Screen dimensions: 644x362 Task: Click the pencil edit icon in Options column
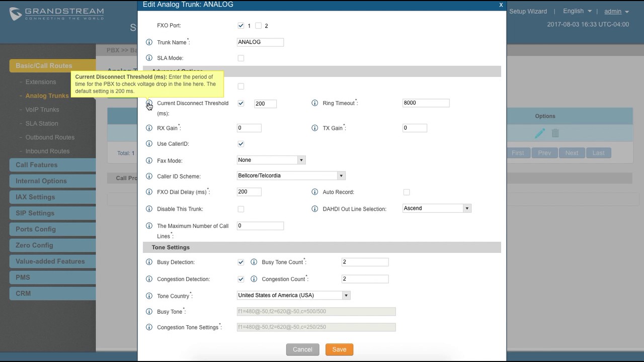pyautogui.click(x=540, y=133)
